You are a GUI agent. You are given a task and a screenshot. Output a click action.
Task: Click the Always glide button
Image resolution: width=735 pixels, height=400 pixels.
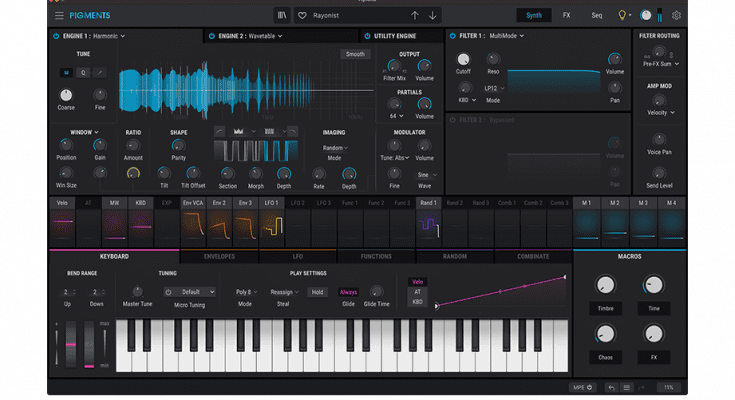click(348, 292)
